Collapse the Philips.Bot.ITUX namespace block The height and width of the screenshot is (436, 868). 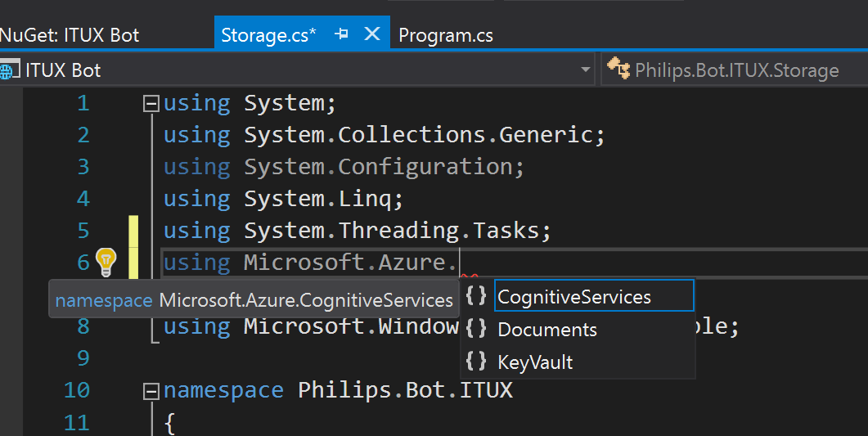[x=151, y=392]
